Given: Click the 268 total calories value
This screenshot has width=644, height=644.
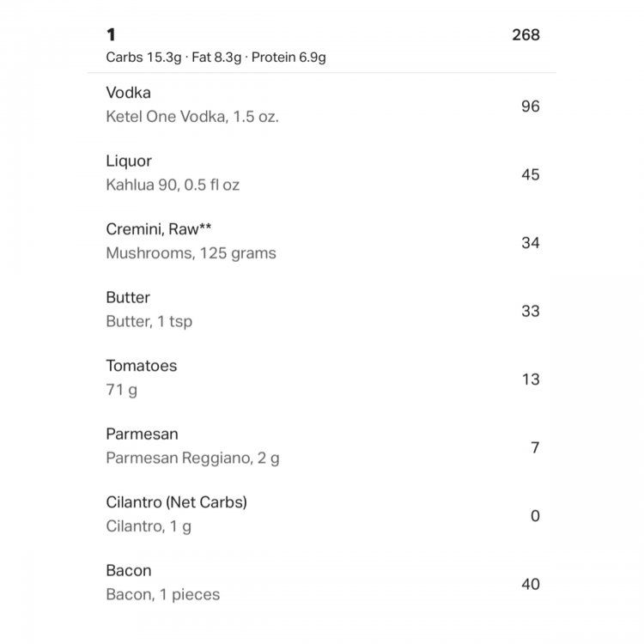Looking at the screenshot, I should pos(526,35).
